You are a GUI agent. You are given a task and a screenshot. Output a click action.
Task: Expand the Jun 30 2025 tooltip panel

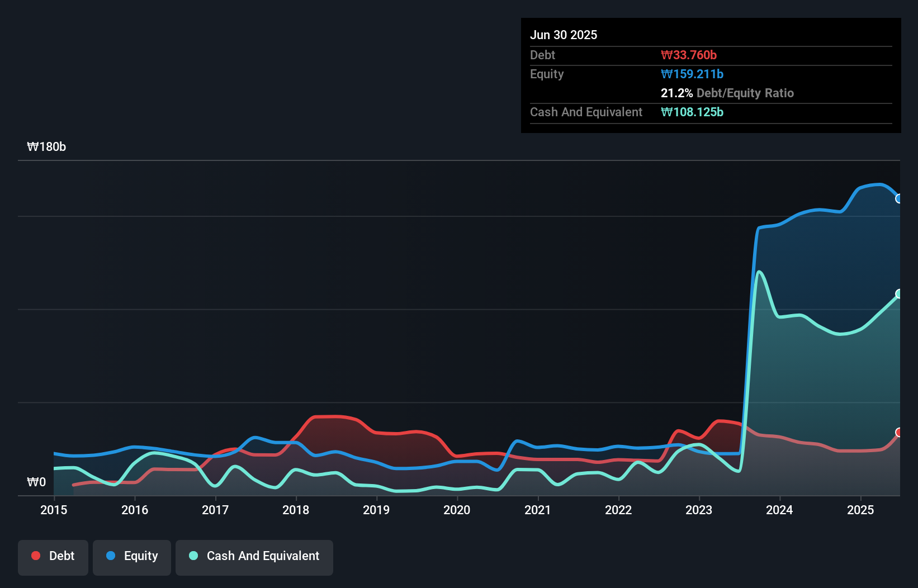click(x=564, y=35)
